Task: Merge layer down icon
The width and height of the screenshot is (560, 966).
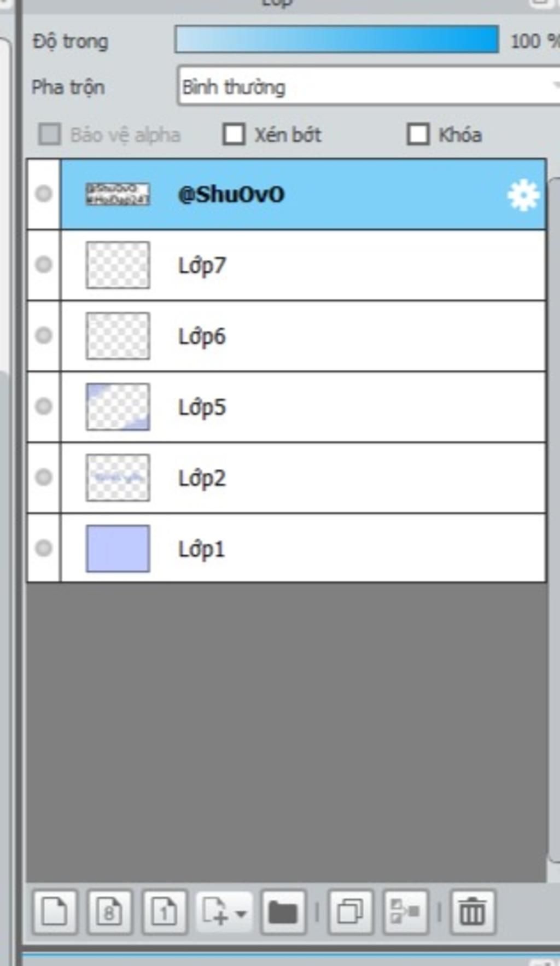Action: tap(406, 912)
